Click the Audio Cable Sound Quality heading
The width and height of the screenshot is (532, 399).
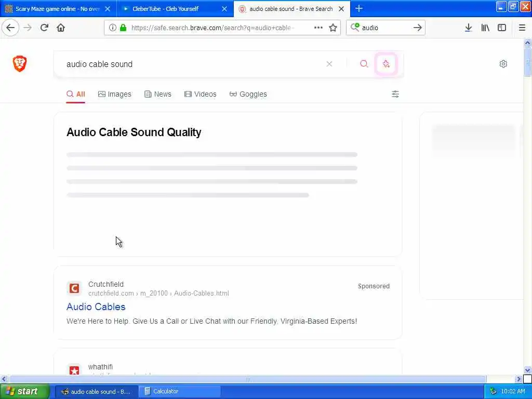134,132
